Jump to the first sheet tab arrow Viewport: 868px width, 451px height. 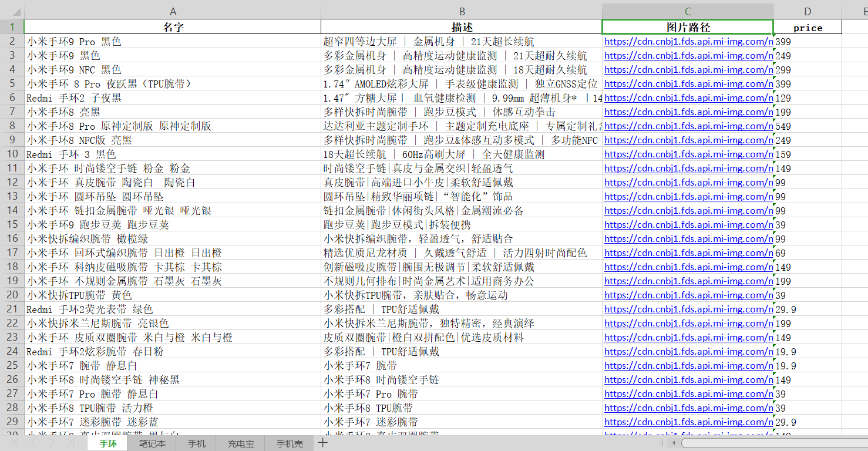click(16, 443)
